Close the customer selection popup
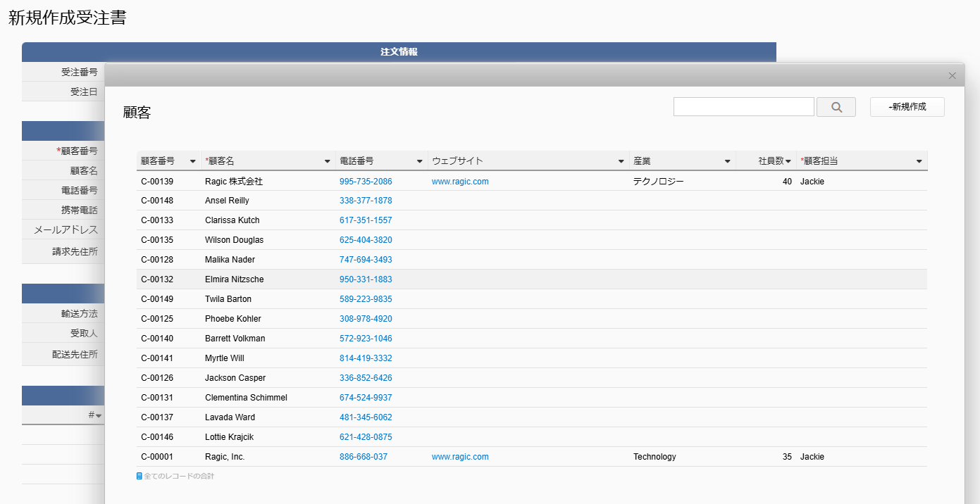Image resolution: width=980 pixels, height=504 pixels. click(x=952, y=75)
